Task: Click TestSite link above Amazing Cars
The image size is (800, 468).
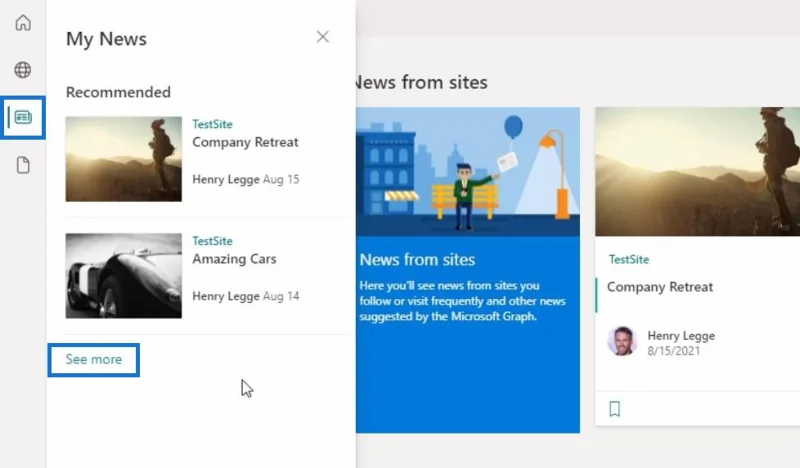Action: tap(212, 241)
